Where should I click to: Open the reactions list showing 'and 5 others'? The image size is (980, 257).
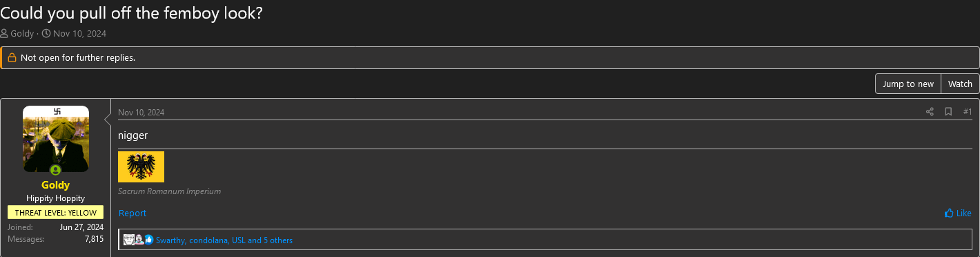[224, 240]
